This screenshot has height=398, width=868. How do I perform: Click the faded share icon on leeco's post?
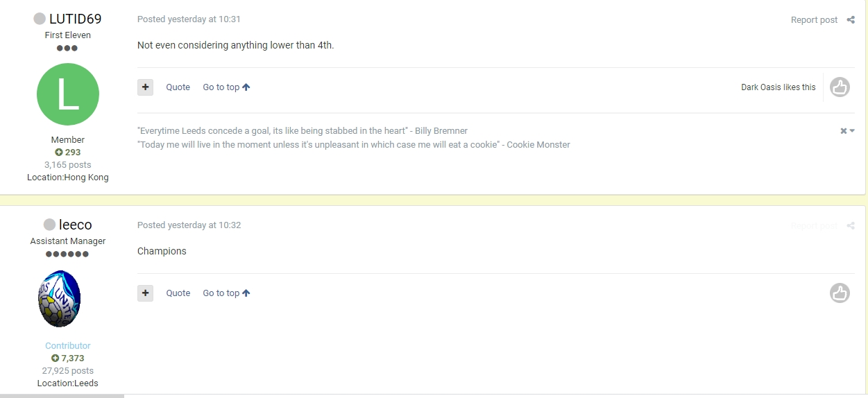(851, 226)
